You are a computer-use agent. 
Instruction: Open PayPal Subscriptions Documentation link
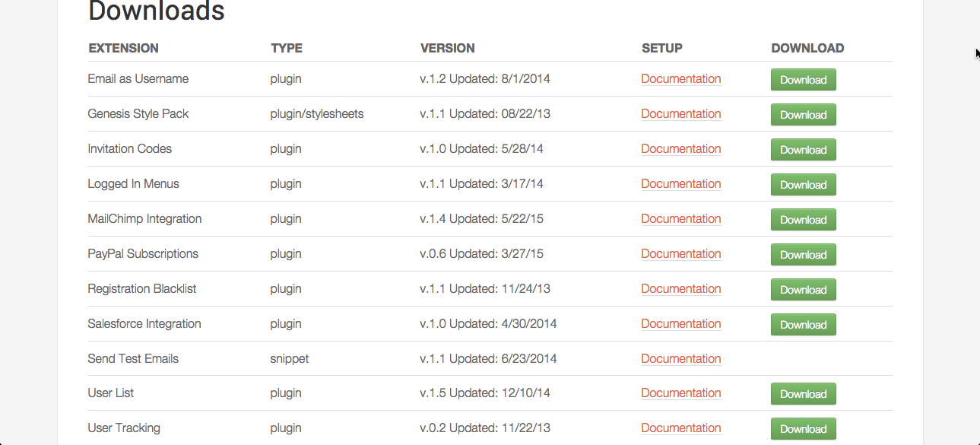pyautogui.click(x=680, y=254)
